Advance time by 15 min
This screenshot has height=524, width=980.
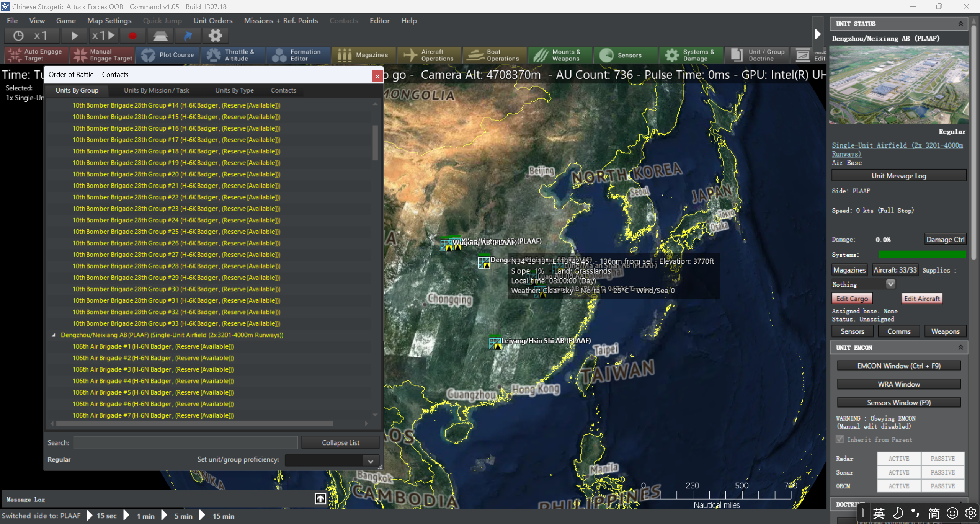point(217,516)
